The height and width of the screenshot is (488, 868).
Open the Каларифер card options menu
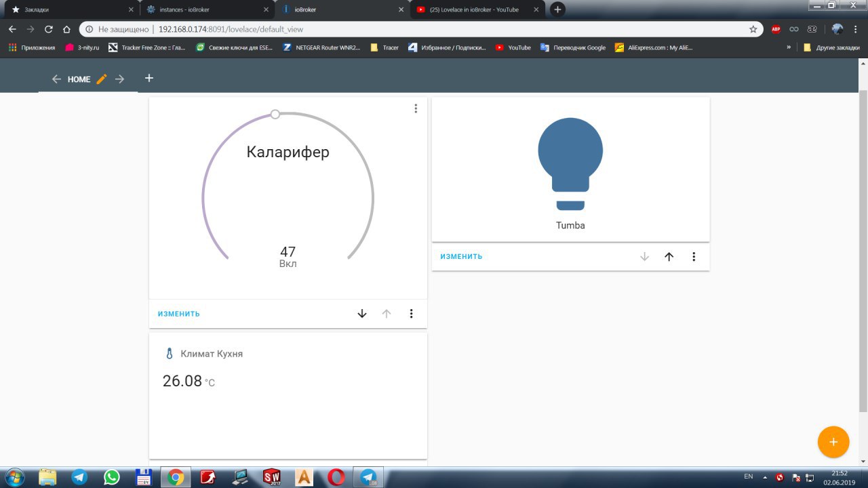pyautogui.click(x=411, y=314)
